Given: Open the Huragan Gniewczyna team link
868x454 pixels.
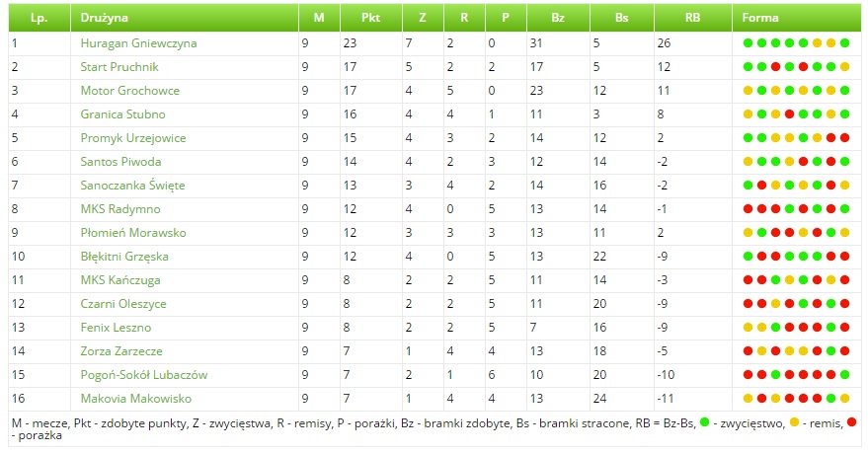Looking at the screenshot, I should [138, 43].
